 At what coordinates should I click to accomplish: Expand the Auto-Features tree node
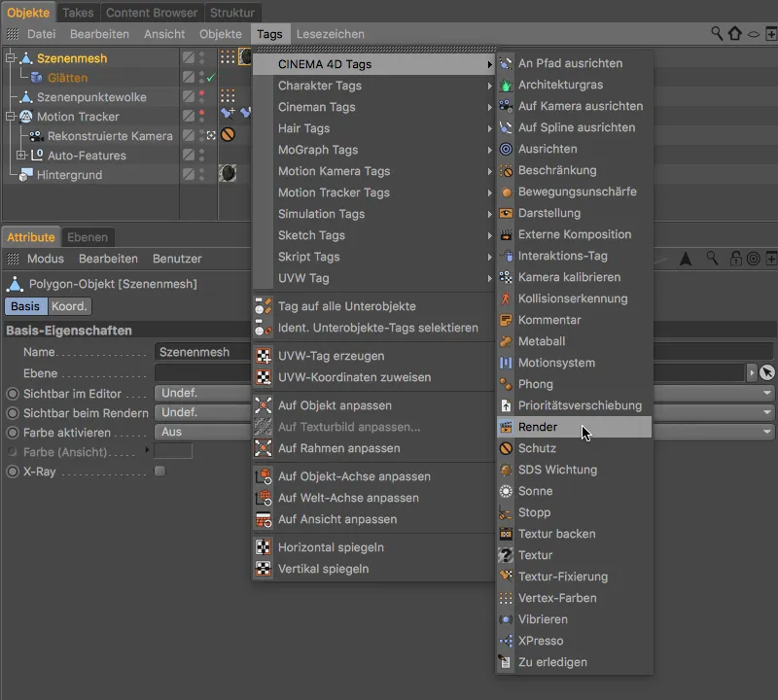coord(20,155)
